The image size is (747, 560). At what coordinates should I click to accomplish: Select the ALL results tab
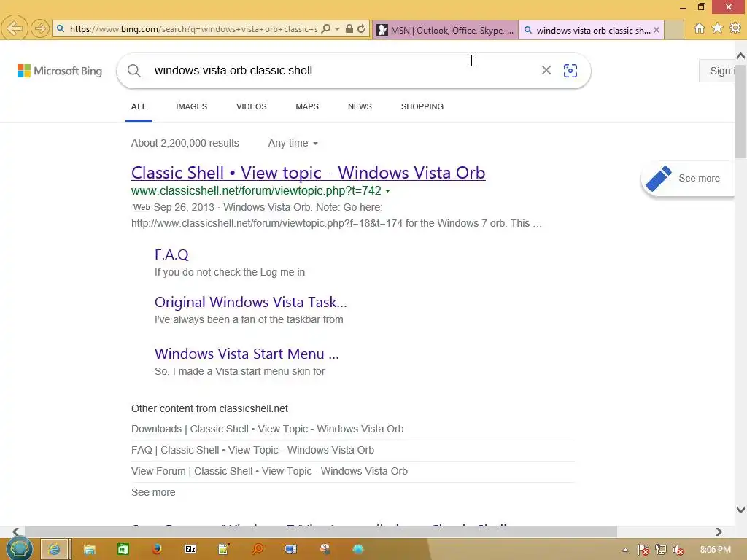139,106
